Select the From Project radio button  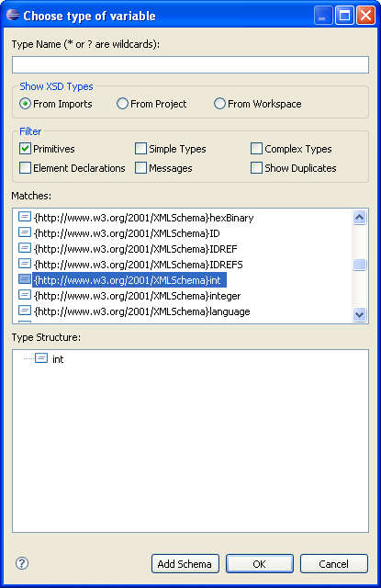click(122, 104)
